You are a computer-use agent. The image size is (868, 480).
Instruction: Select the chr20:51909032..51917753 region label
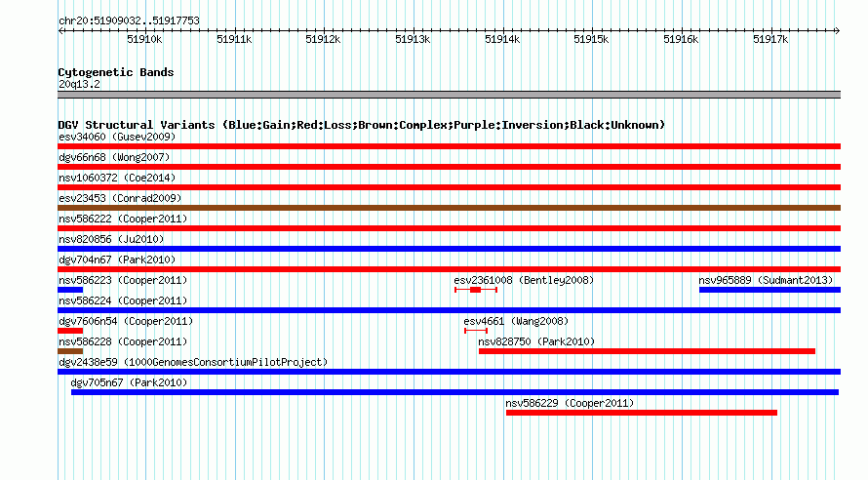129,21
